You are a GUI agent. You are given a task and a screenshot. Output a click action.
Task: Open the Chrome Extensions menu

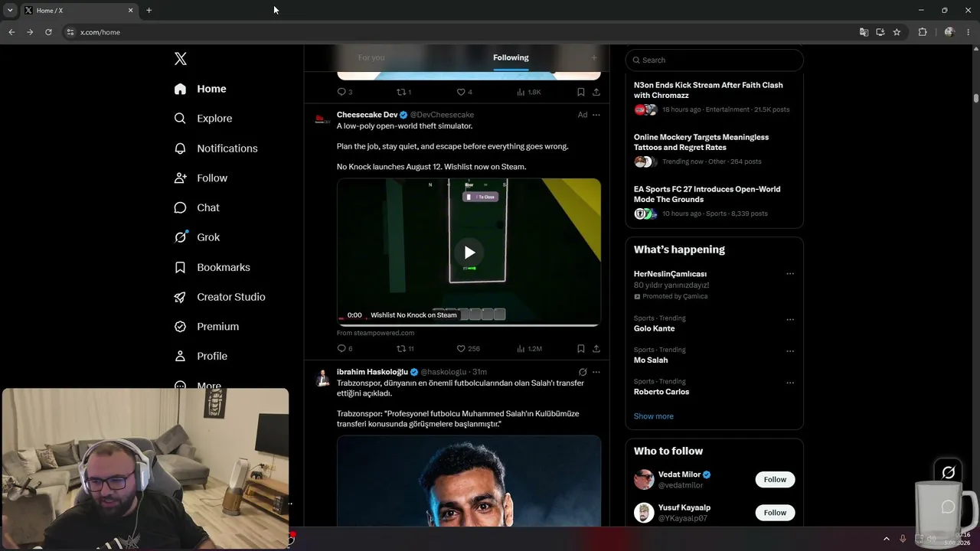[923, 32]
